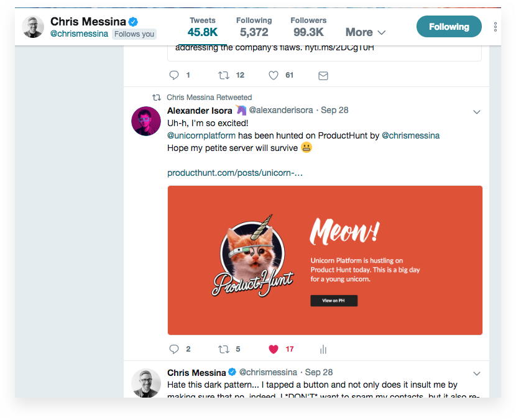Open Alexander Isora's profile avatar
The height and width of the screenshot is (420, 516).
(146, 121)
